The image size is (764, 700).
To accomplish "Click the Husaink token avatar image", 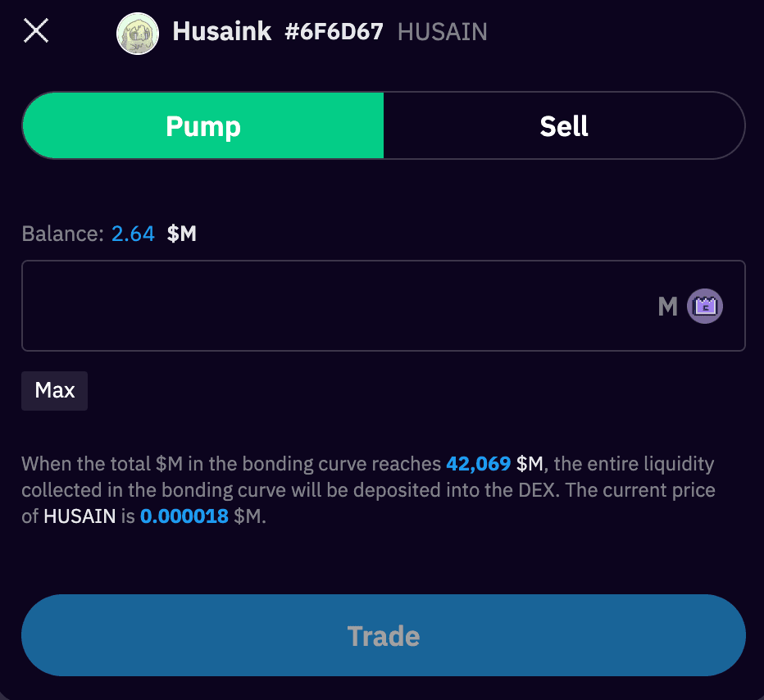I will point(138,34).
